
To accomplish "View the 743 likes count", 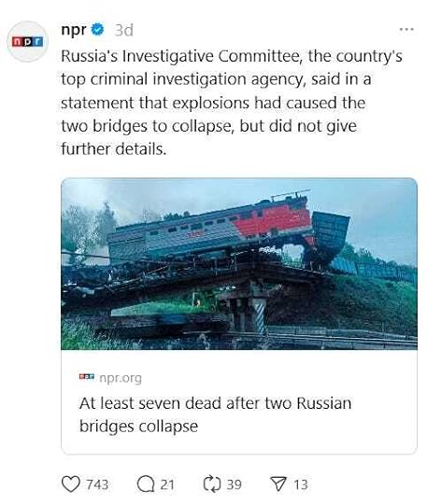I will coord(97,484).
